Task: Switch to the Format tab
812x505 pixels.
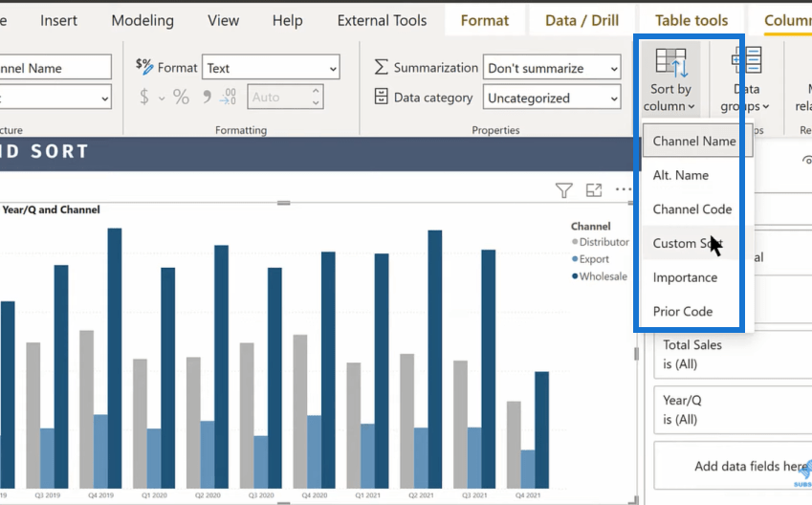Action: pos(485,20)
